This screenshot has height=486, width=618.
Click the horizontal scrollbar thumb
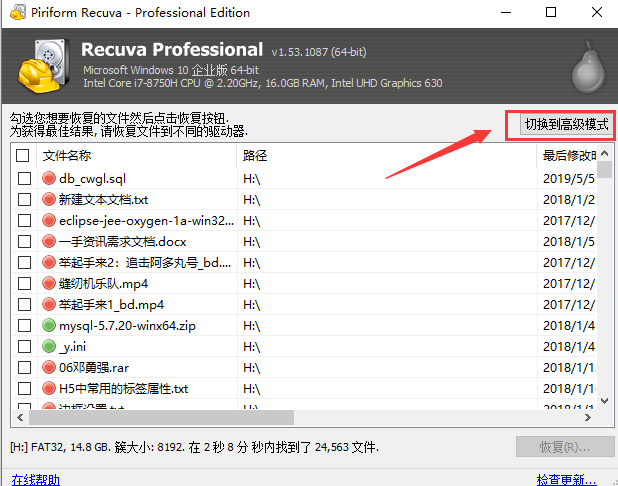coord(161,417)
